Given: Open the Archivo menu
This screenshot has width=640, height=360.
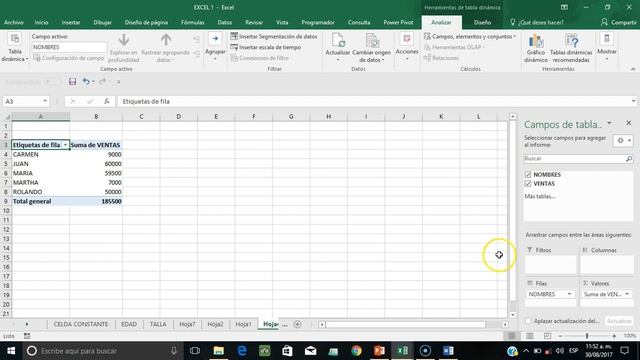Looking at the screenshot, I should [x=13, y=22].
